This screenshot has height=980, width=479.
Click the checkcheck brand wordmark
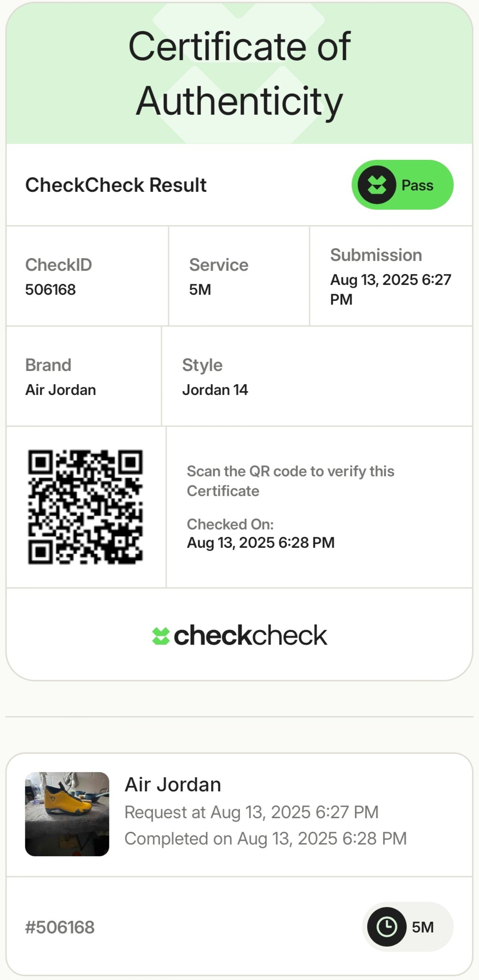[250, 636]
